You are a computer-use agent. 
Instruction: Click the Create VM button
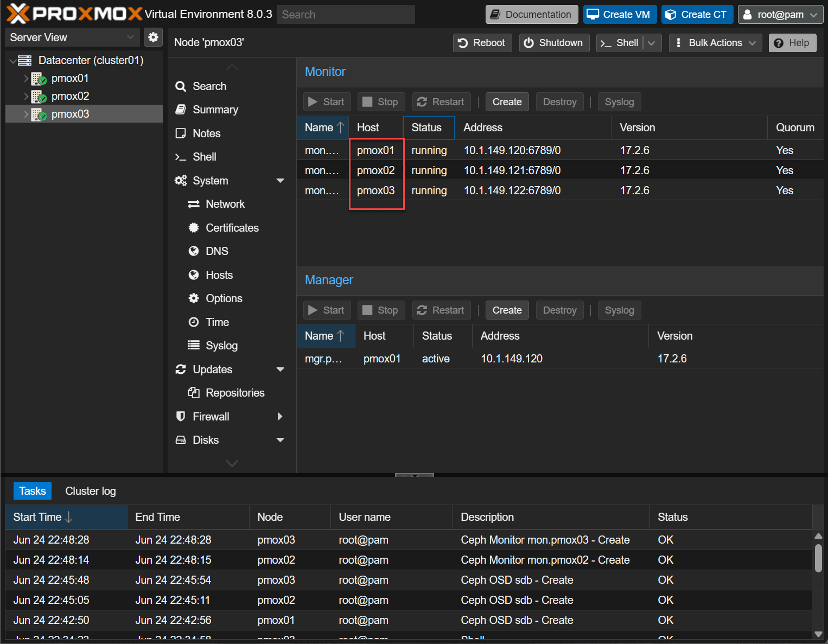(620, 15)
